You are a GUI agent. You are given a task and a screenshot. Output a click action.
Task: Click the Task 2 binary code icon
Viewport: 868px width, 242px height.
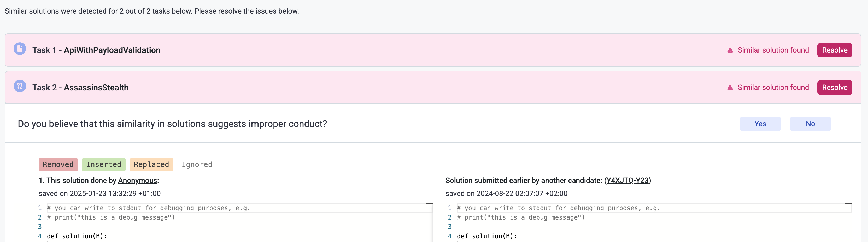click(20, 86)
